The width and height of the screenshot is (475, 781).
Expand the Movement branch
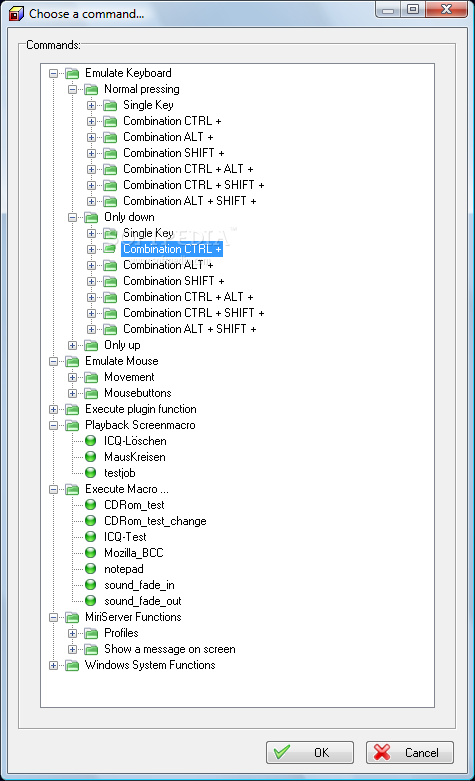point(72,378)
